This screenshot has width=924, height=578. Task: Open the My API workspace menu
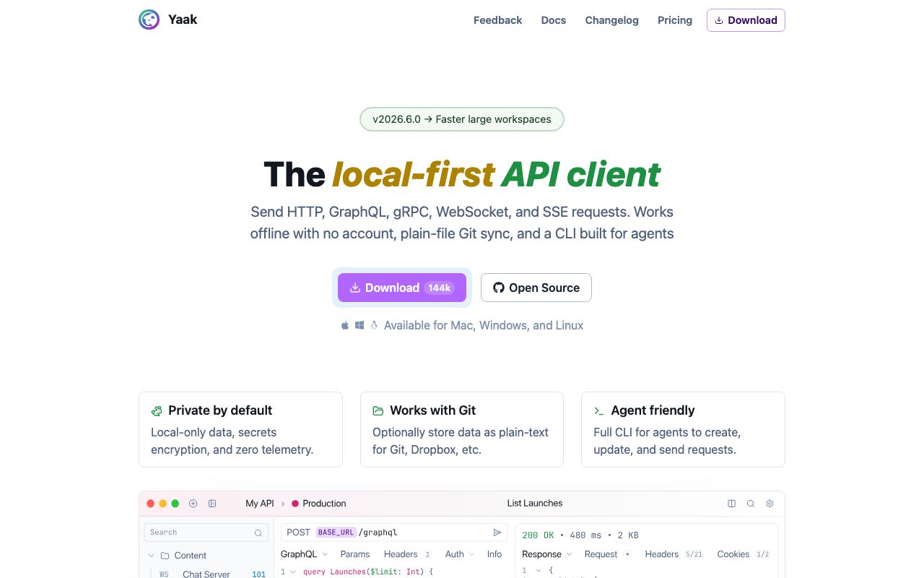coord(260,504)
